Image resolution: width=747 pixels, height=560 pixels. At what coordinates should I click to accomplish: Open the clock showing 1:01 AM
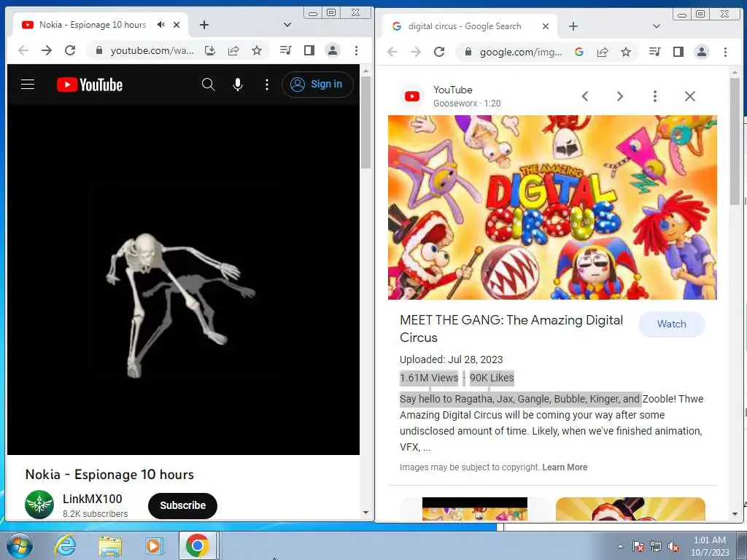point(710,546)
